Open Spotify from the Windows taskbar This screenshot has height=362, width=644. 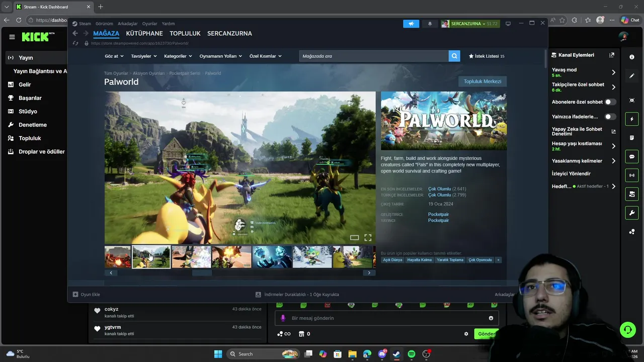411,354
